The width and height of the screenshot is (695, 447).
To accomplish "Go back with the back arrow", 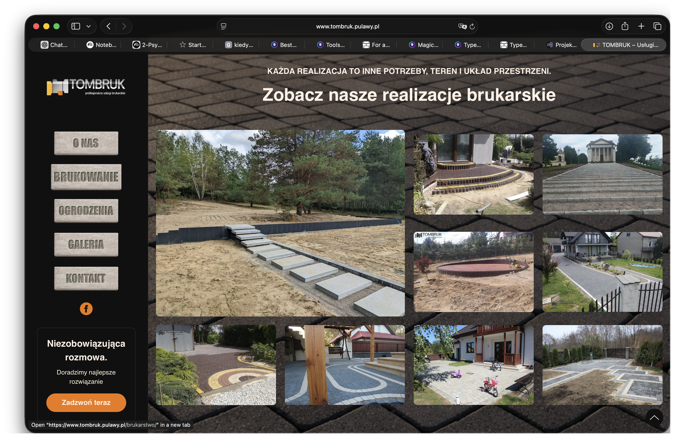I will point(109,26).
